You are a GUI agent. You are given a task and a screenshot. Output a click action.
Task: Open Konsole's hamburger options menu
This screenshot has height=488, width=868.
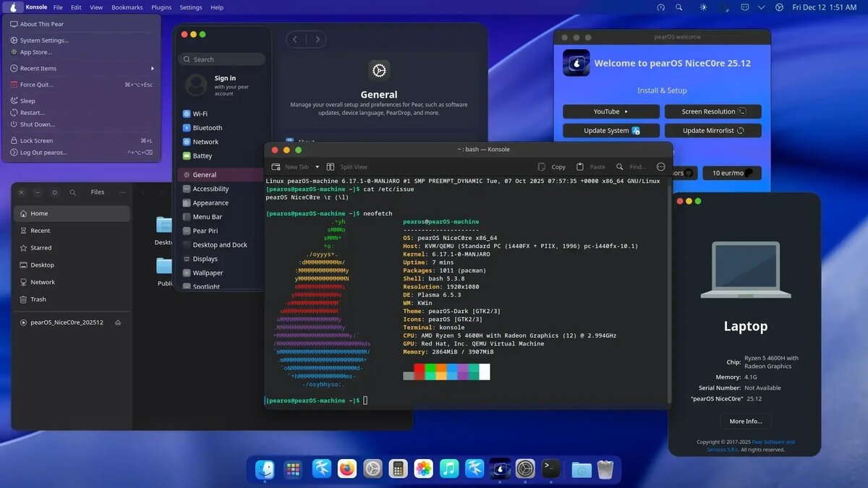660,166
